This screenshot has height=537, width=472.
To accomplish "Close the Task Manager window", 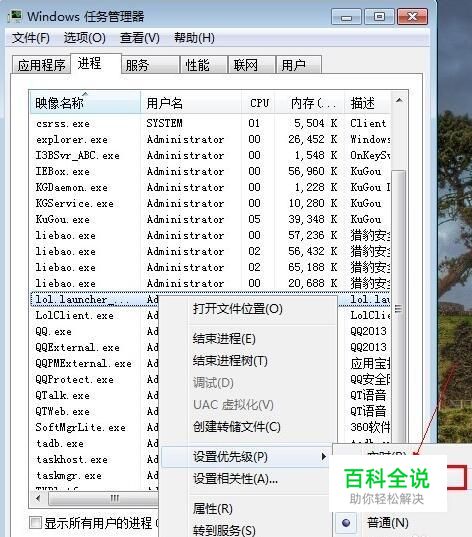I will [x=412, y=16].
